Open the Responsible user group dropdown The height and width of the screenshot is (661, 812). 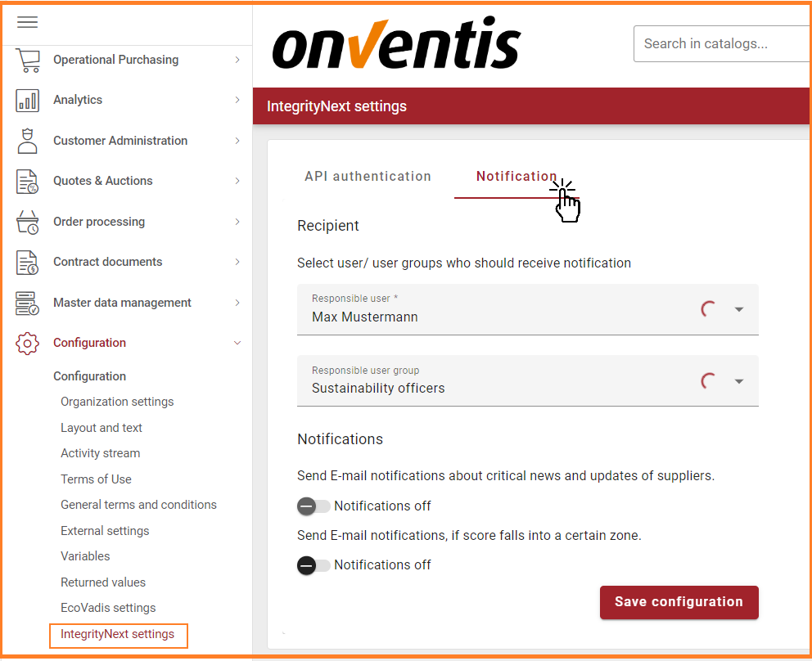[x=738, y=381]
